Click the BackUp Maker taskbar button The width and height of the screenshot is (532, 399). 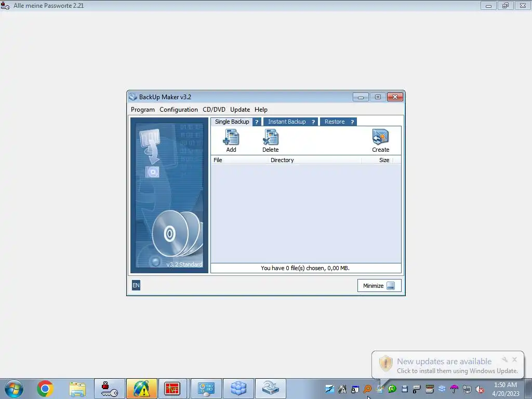(x=270, y=389)
